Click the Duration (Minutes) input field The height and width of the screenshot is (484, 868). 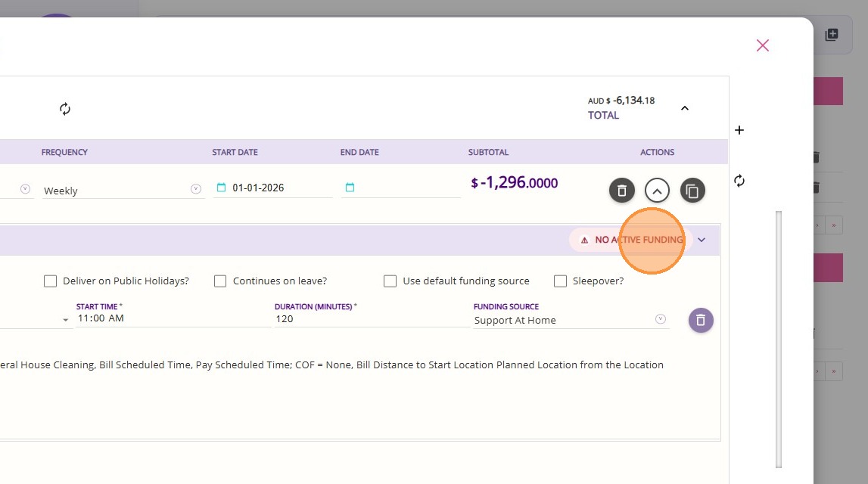pyautogui.click(x=371, y=319)
